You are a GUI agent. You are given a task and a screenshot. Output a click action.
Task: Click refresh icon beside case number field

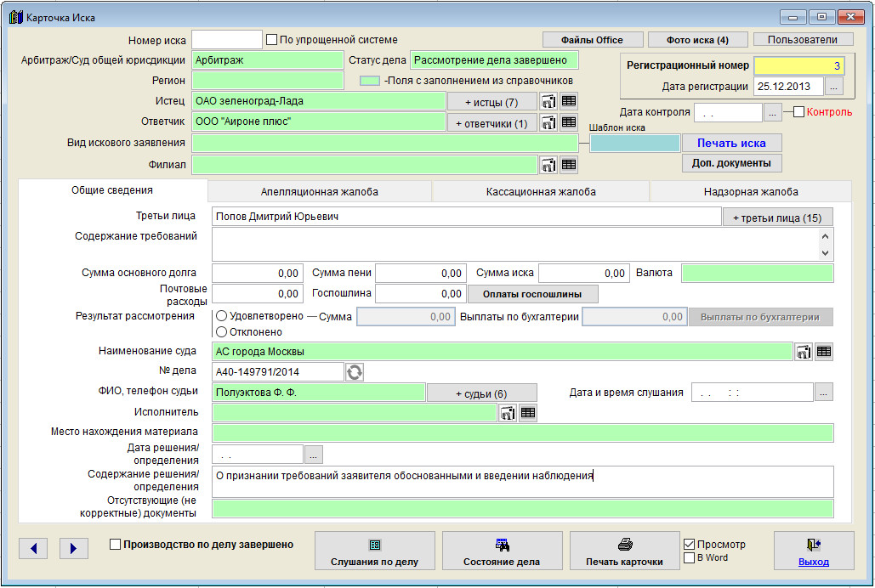[354, 371]
